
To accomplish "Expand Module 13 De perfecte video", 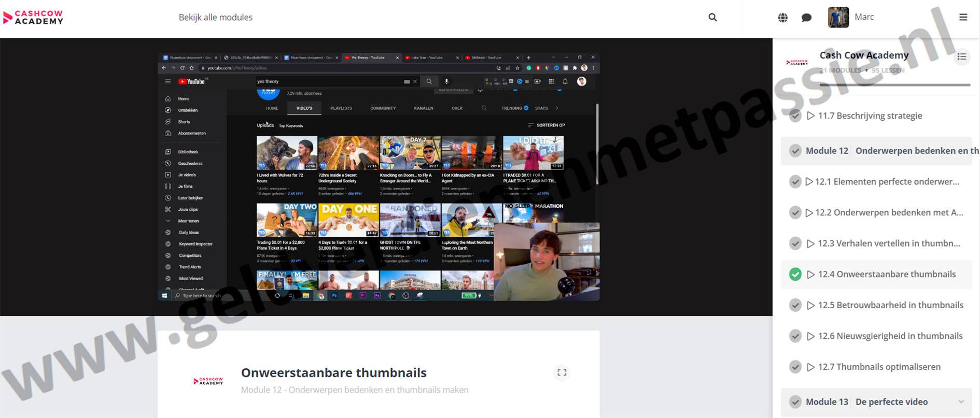I will pyautogui.click(x=961, y=402).
